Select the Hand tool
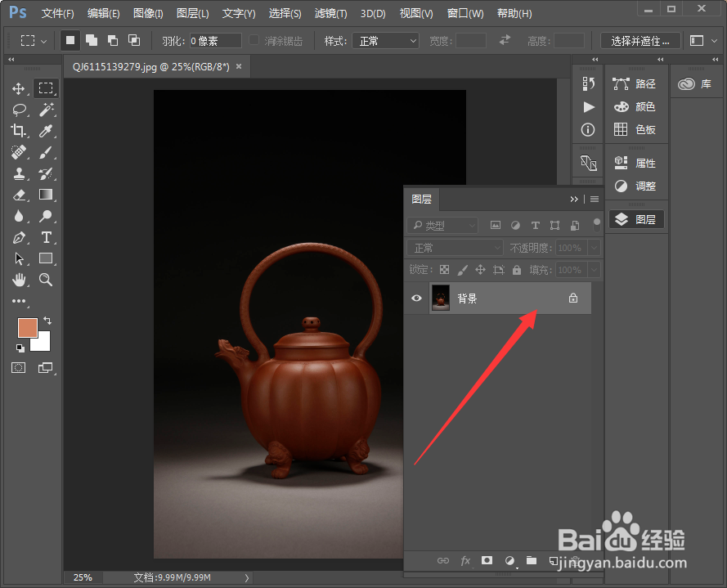The height and width of the screenshot is (588, 727). tap(19, 280)
